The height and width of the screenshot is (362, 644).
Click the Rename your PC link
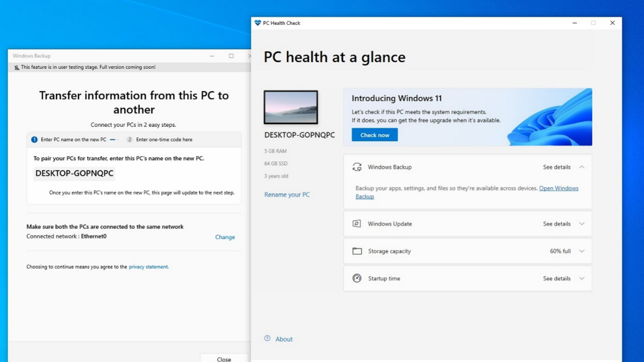point(287,195)
